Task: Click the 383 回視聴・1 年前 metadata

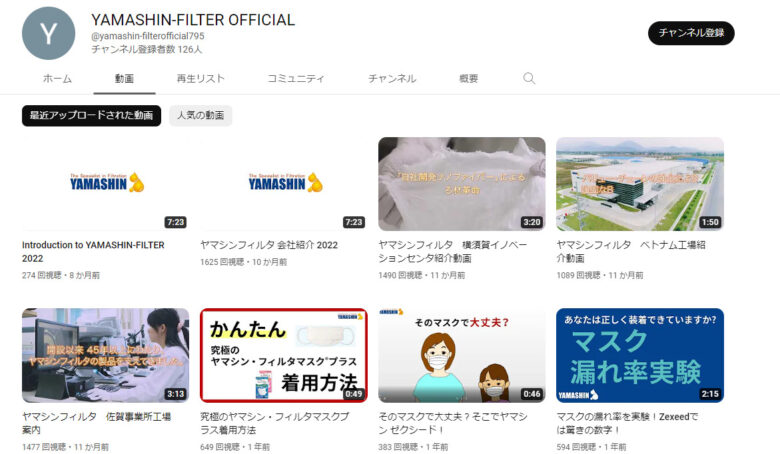Action: (x=413, y=447)
